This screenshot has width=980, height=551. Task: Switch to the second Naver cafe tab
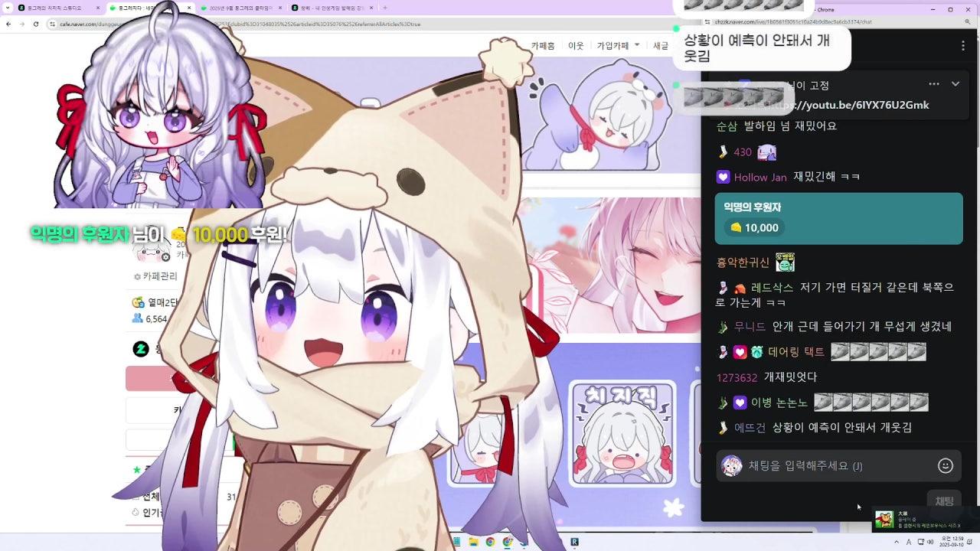(149, 8)
